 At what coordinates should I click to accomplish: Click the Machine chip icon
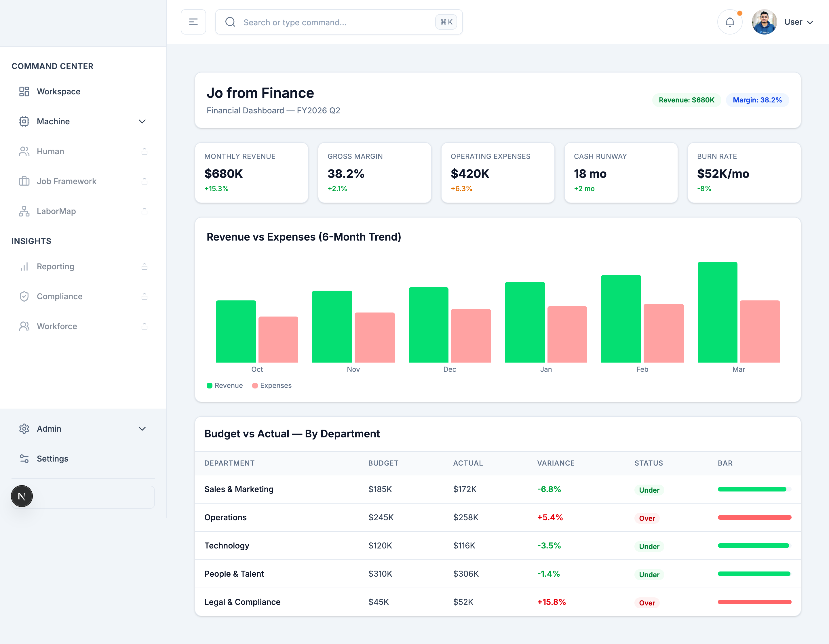point(24,121)
